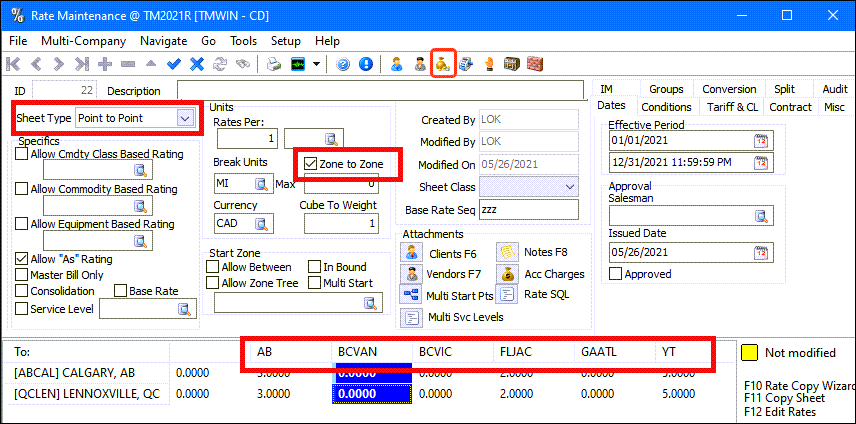Open dropdown arrow beside the monitor icon
This screenshot has height=424, width=856.
click(x=317, y=64)
